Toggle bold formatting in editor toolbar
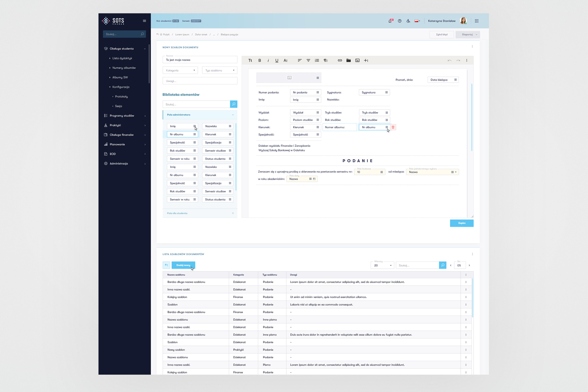The width and height of the screenshot is (588, 392). pos(260,61)
